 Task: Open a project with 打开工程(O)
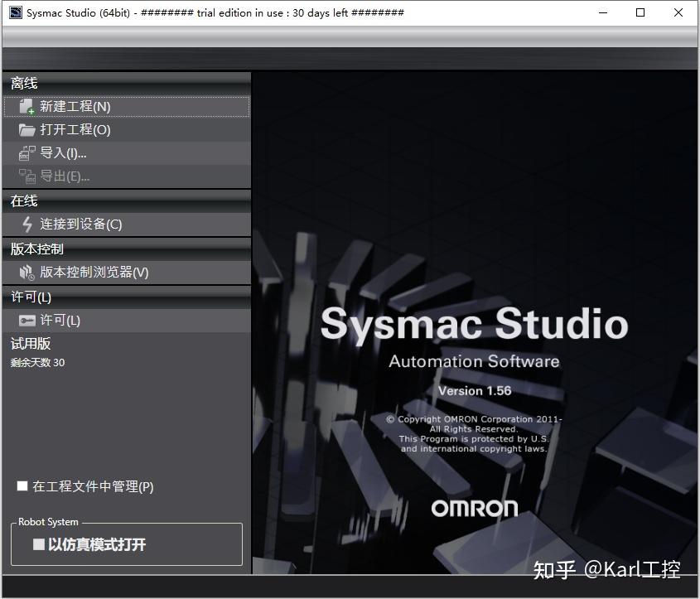[x=75, y=129]
